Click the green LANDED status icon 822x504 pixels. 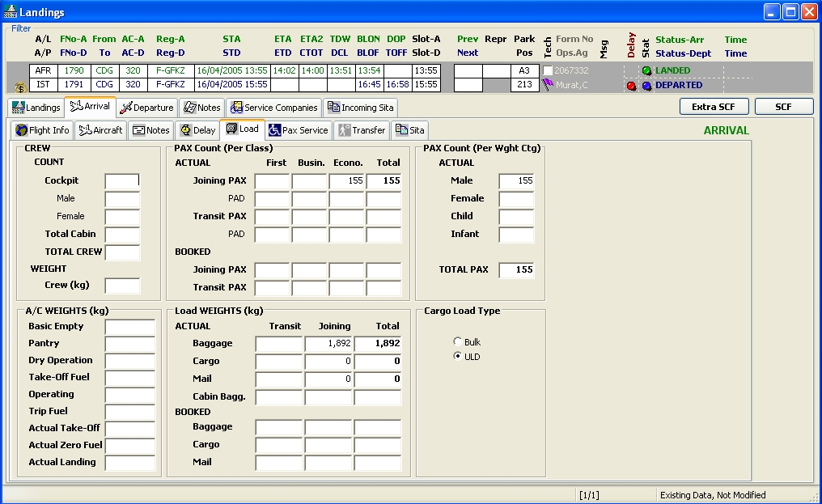[647, 70]
